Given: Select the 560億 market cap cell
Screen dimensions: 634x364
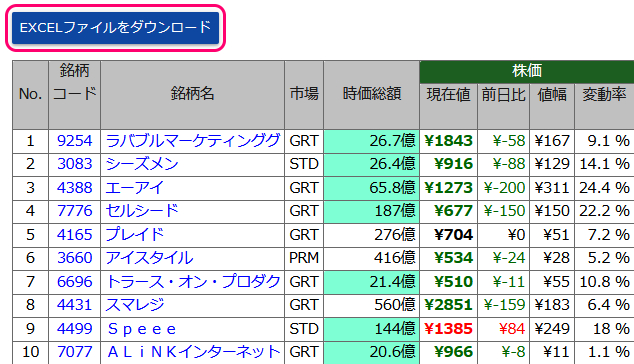Looking at the screenshot, I should pos(372,305).
